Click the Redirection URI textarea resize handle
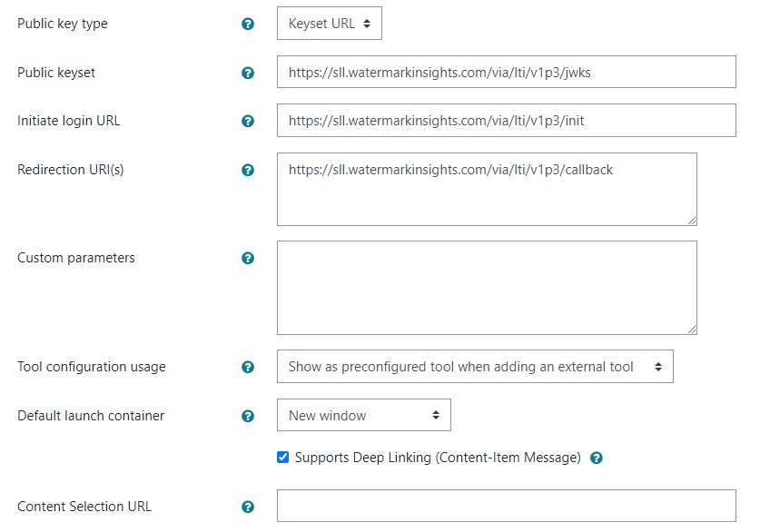The width and height of the screenshot is (770, 532). (x=692, y=221)
